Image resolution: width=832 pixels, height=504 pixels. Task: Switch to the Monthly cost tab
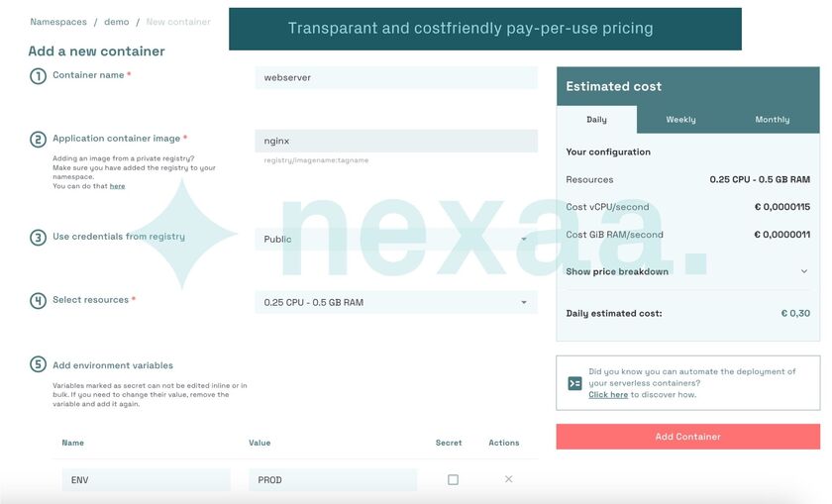(772, 120)
